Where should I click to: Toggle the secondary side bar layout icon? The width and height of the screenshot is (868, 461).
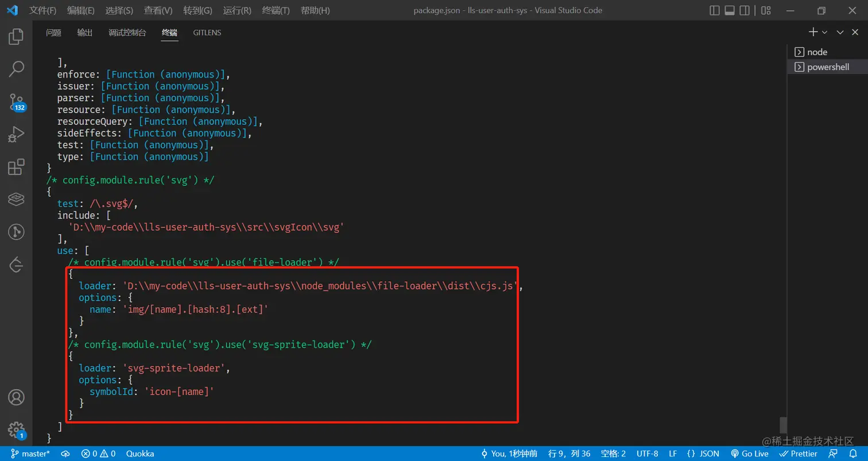tap(745, 10)
